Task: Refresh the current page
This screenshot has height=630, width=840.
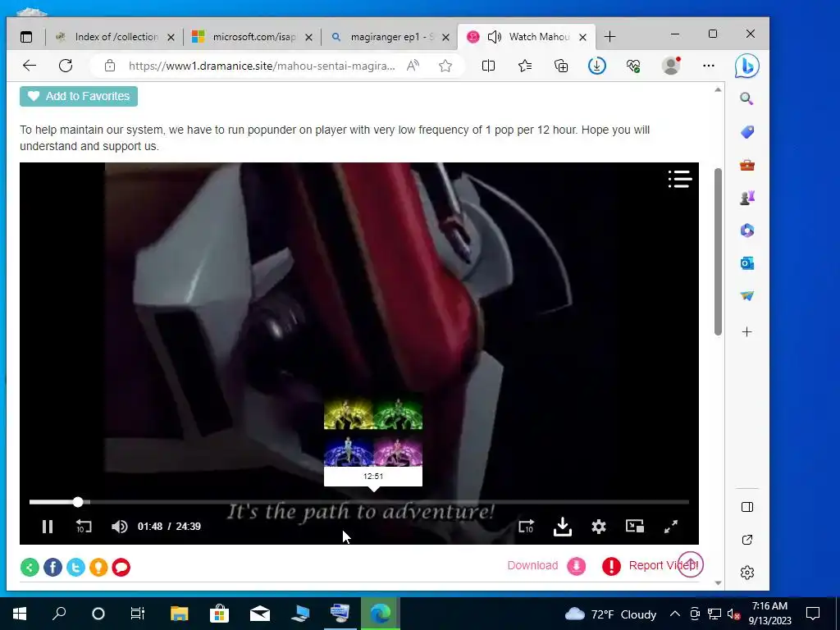Action: coord(66,66)
